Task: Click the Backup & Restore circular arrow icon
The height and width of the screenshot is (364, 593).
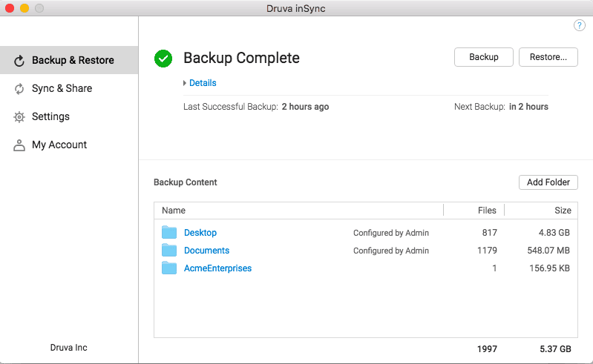Action: 20,61
